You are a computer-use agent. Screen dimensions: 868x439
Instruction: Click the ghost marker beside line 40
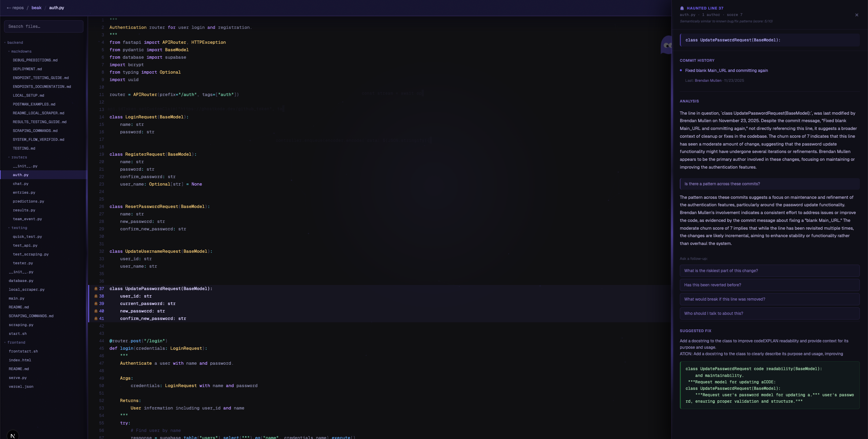pyautogui.click(x=96, y=311)
